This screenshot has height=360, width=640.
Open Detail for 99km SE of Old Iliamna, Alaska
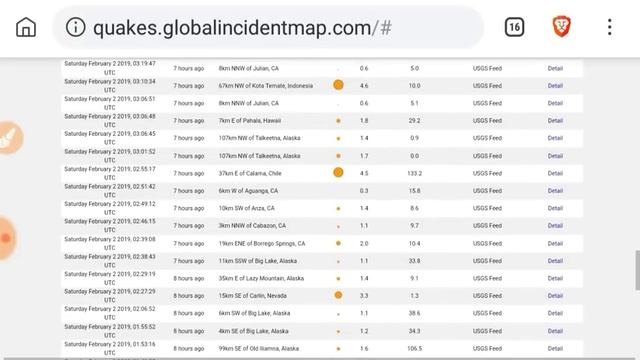[x=555, y=349]
